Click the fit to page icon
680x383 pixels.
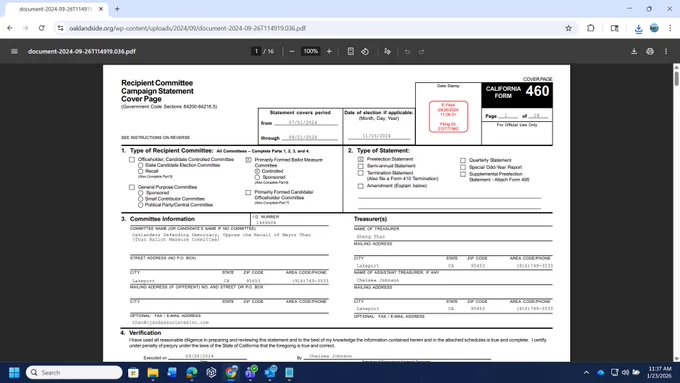pos(350,51)
